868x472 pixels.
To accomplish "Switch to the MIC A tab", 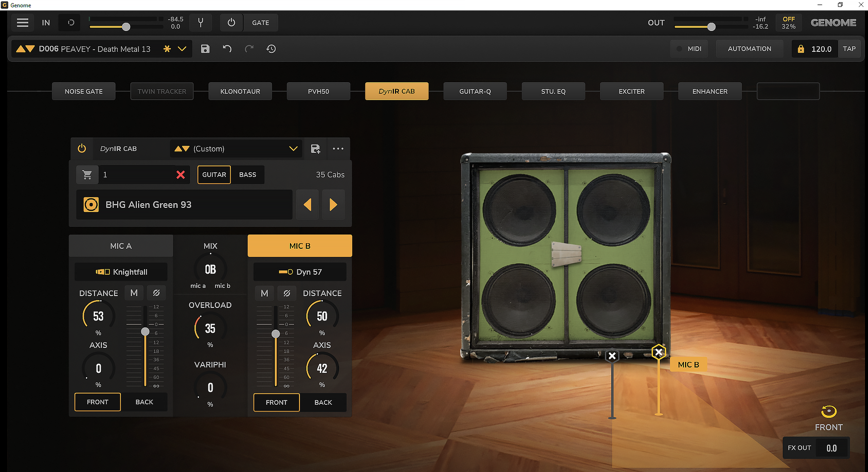I will (x=121, y=246).
